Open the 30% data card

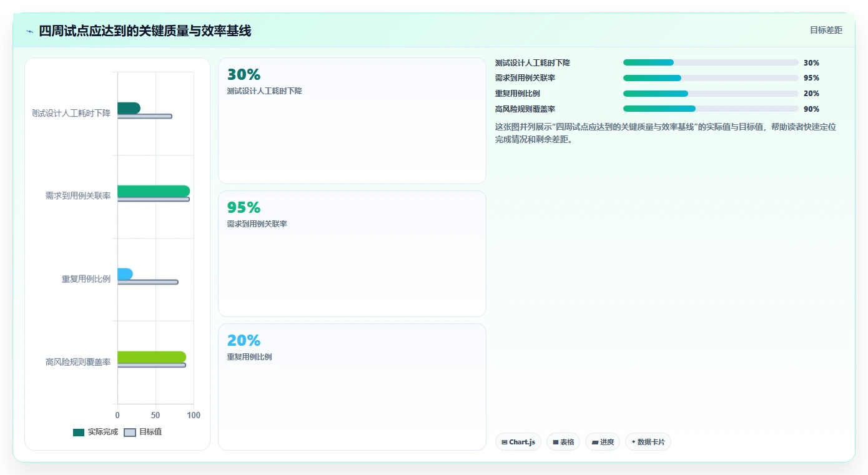click(x=352, y=121)
